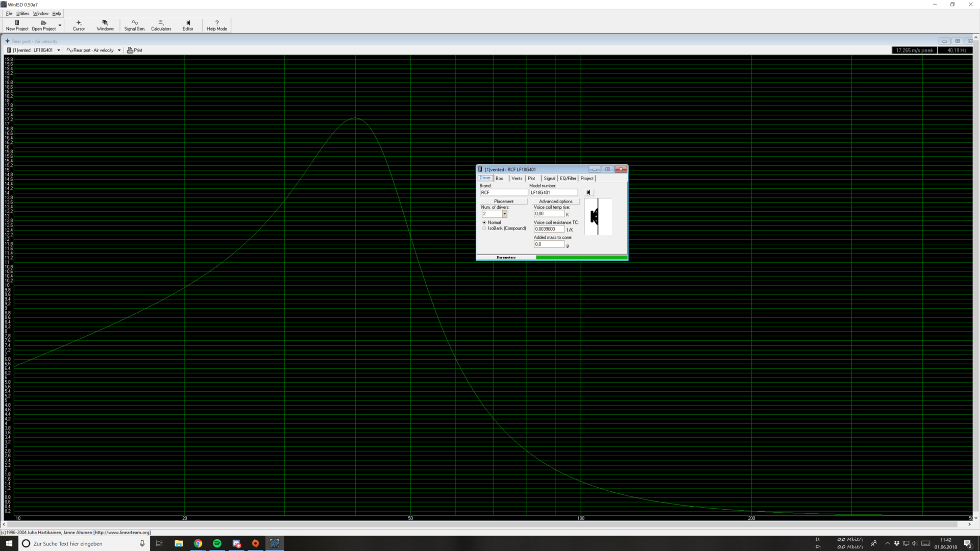
Task: Launch the driver Editor icon
Action: pos(188,25)
